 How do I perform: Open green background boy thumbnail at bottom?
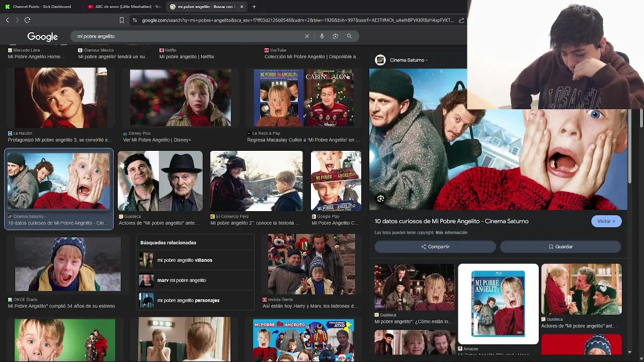click(65, 340)
